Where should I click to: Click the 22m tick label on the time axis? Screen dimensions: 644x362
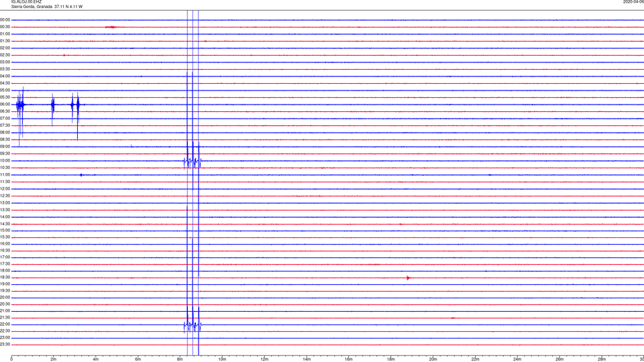pyautogui.click(x=475, y=359)
